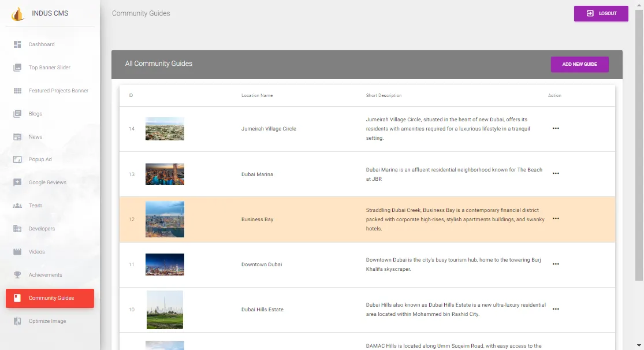644x350 pixels.
Task: Click the page vertical scrollbar thumb
Action: click(x=639, y=144)
